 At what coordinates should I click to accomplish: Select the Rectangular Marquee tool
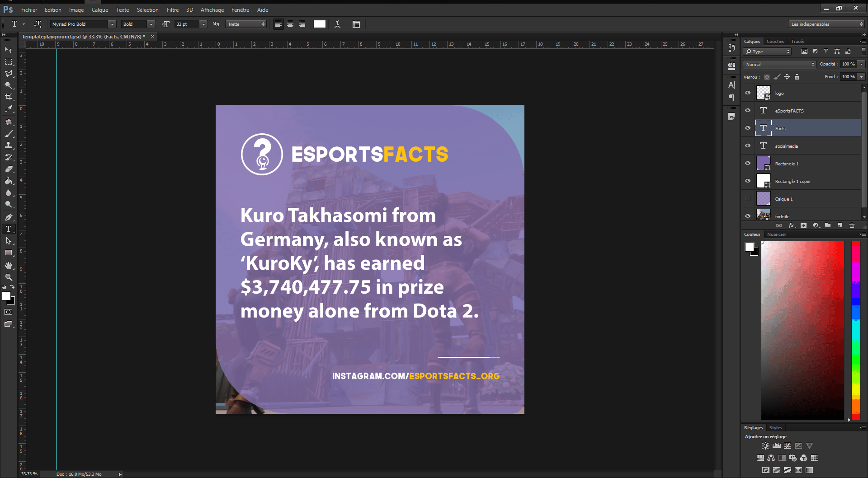(9, 62)
